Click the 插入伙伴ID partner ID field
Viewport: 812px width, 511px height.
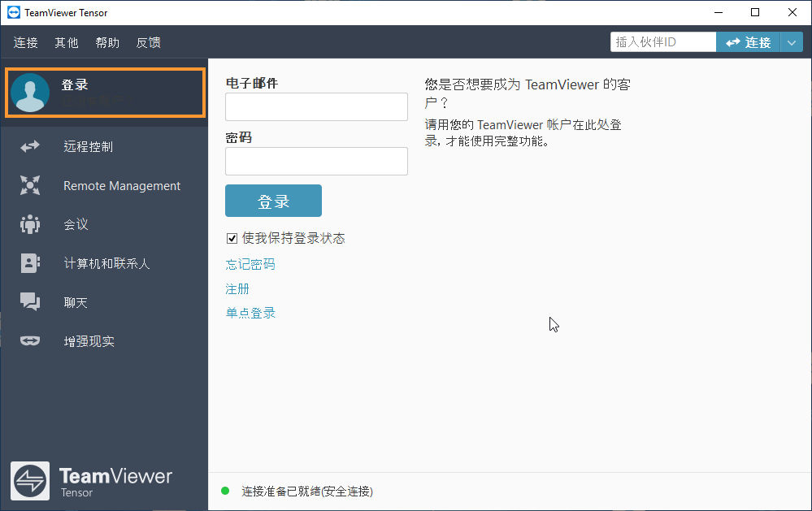coord(663,42)
